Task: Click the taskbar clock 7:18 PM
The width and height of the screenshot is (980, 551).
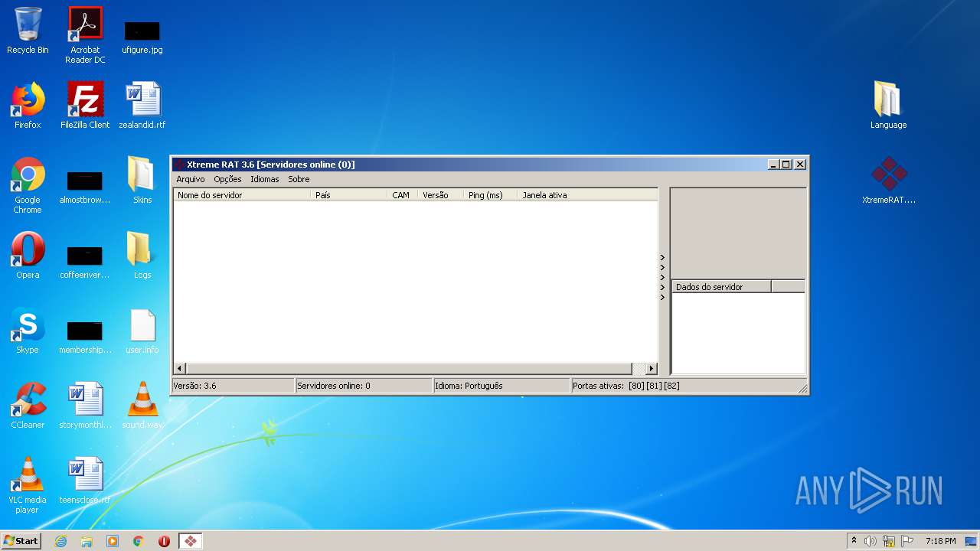Action: tap(940, 541)
